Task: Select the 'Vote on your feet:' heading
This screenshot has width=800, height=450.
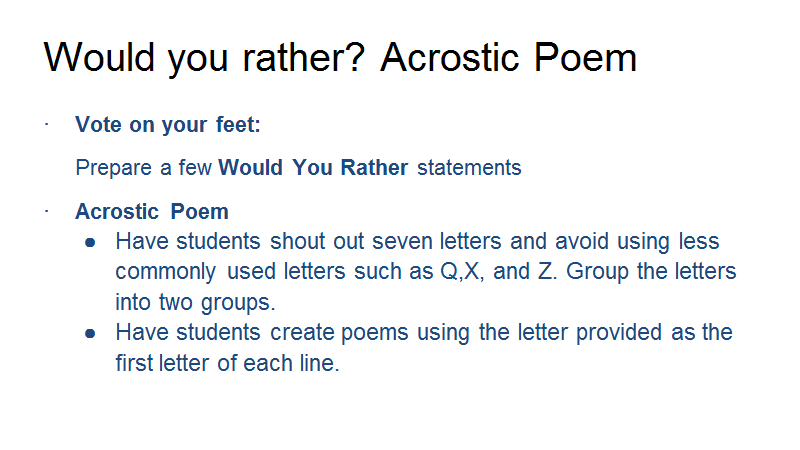Action: coord(168,125)
